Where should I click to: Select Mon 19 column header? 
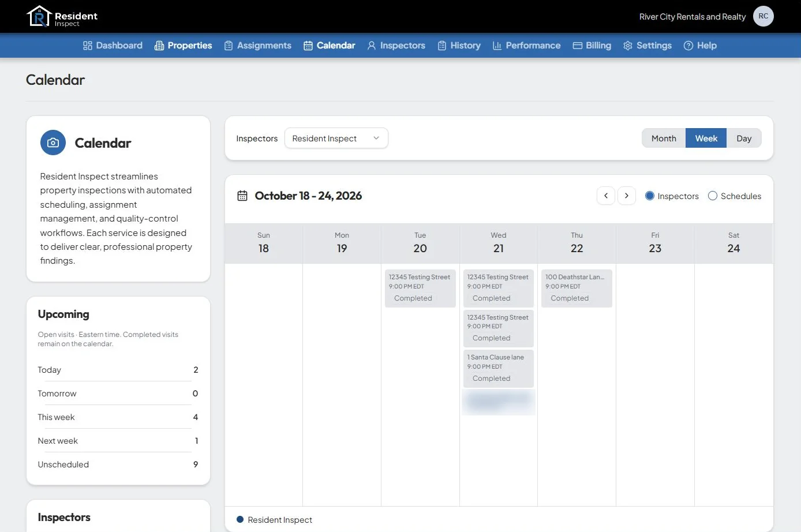click(x=342, y=243)
